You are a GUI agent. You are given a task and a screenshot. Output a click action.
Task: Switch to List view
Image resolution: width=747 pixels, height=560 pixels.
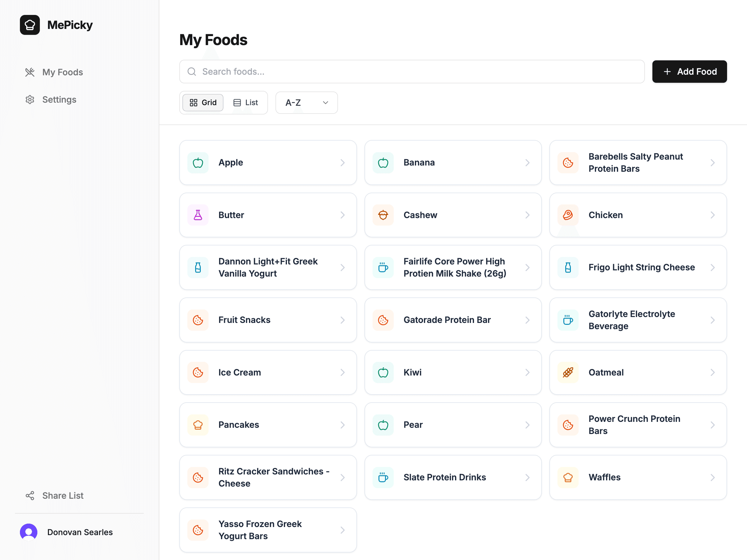click(x=246, y=102)
